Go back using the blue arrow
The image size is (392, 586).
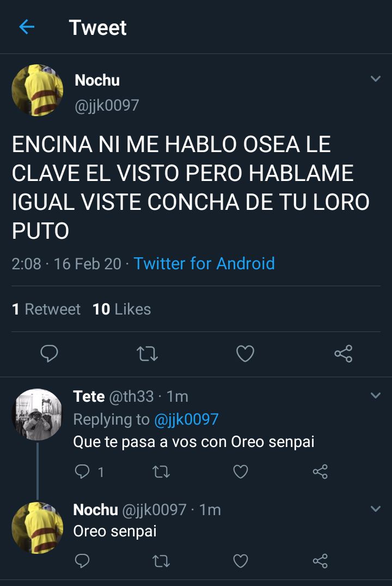[x=27, y=27]
